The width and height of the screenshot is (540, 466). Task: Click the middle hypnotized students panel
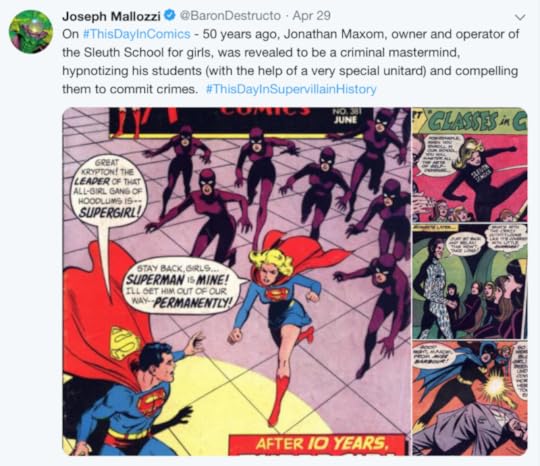[470, 281]
